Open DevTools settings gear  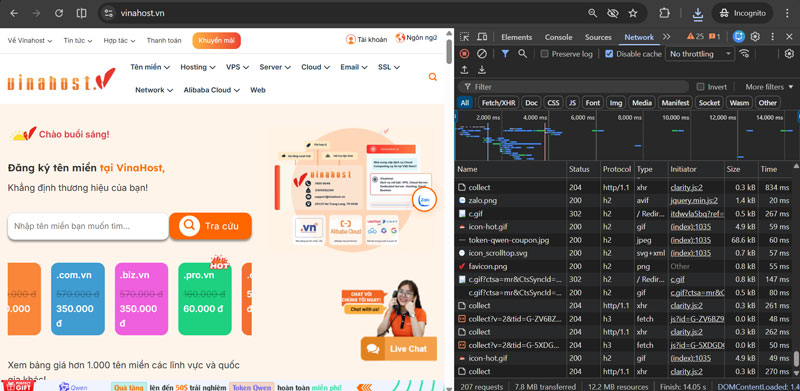tap(756, 37)
